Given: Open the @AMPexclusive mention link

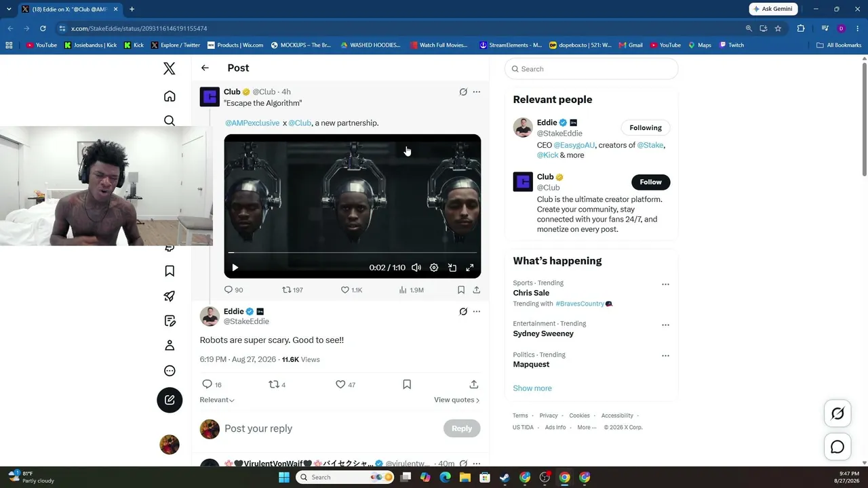Looking at the screenshot, I should [x=252, y=123].
